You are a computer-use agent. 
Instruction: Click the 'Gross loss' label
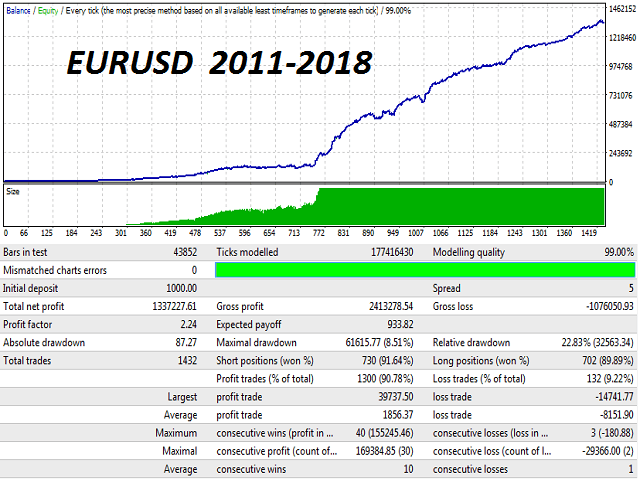click(453, 307)
